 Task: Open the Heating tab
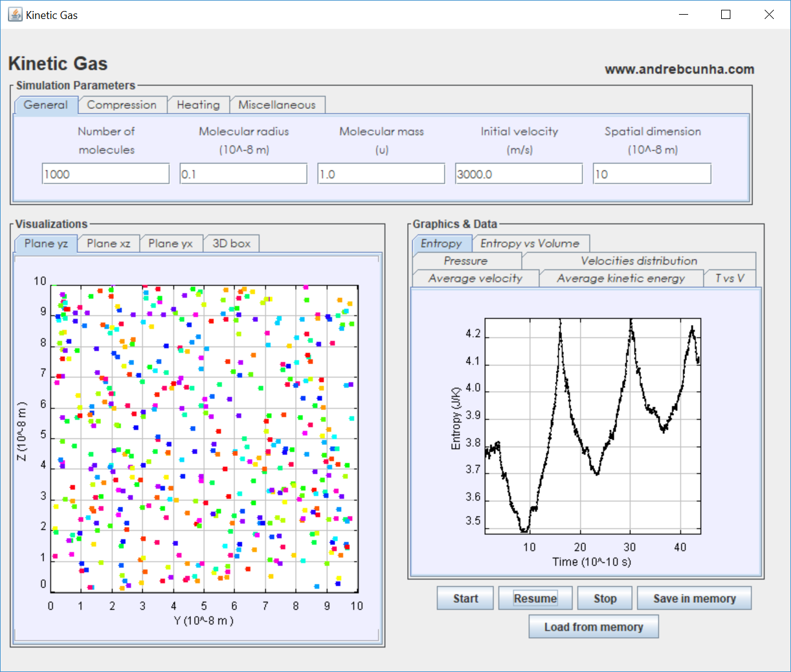(x=198, y=105)
